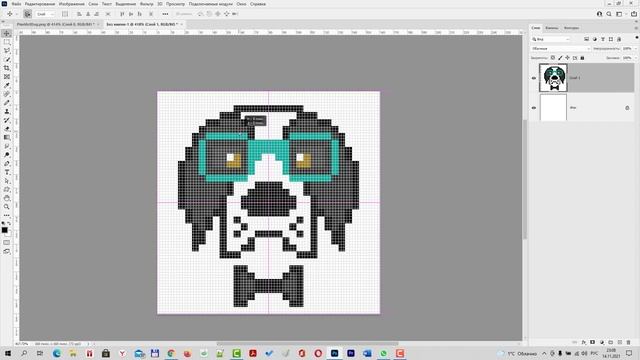
Task: Click the foreground color swatch
Action: (4, 231)
